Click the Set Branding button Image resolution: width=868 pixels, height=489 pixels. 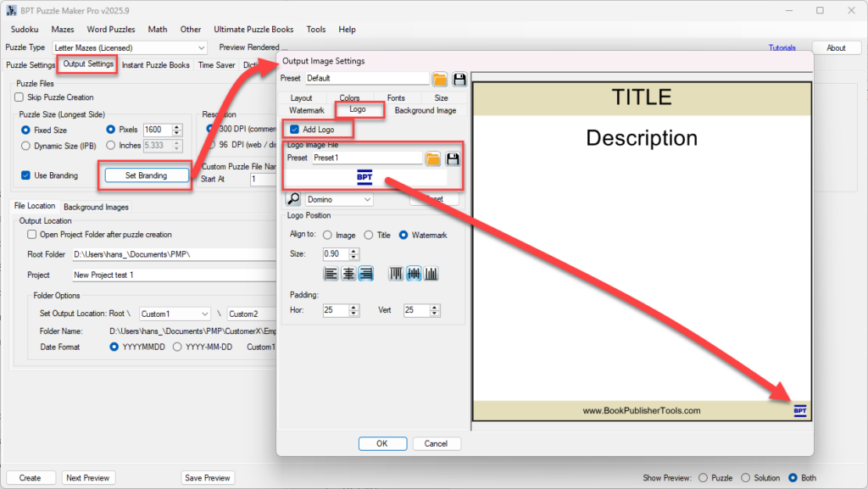(x=146, y=175)
